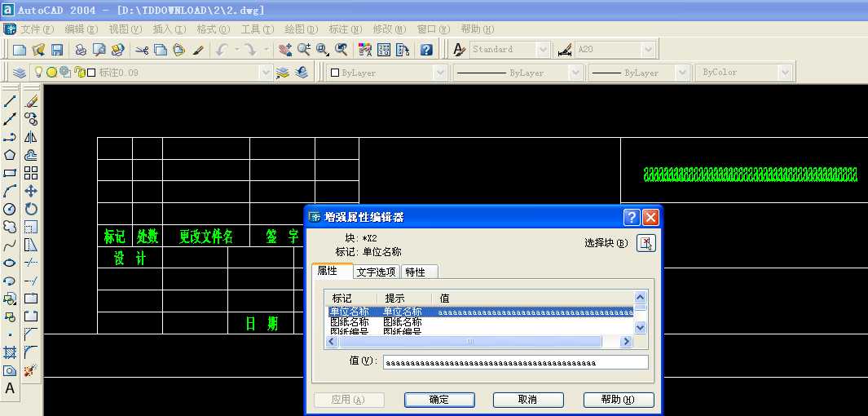This screenshot has height=416, width=868.
Task: Switch to the 文字选项 tab
Action: tap(377, 272)
